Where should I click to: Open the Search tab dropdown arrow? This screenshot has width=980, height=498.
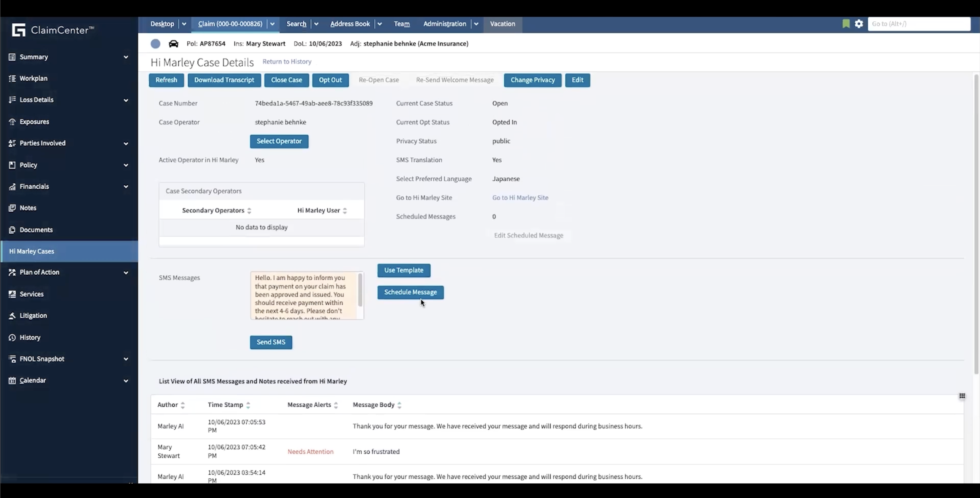(x=316, y=24)
